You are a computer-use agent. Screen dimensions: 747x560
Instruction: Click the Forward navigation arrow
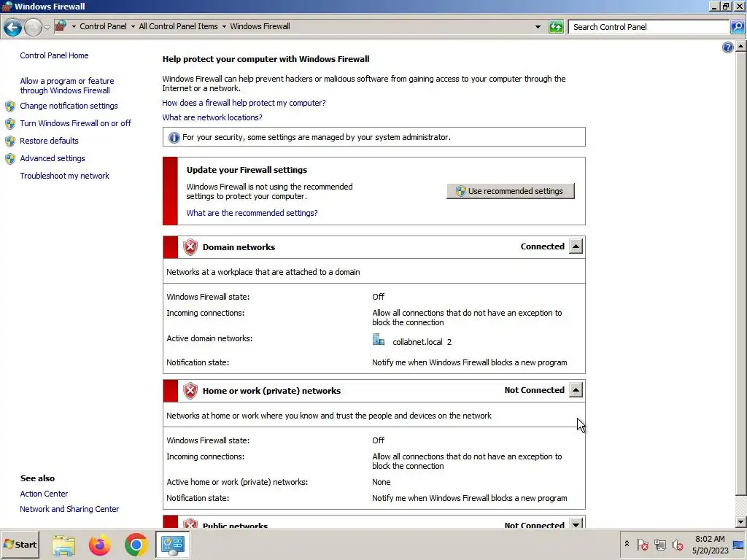coord(33,27)
